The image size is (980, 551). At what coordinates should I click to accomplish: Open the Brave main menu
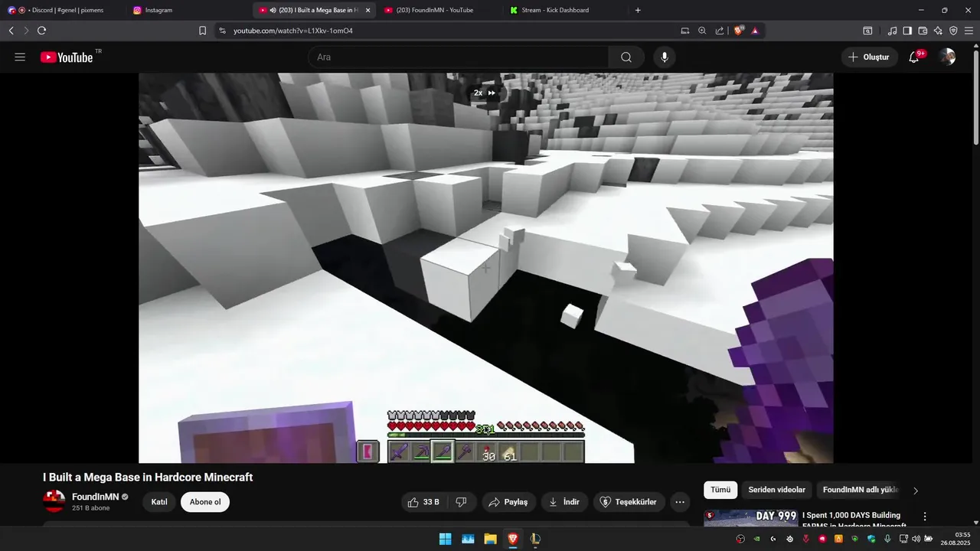tap(969, 31)
